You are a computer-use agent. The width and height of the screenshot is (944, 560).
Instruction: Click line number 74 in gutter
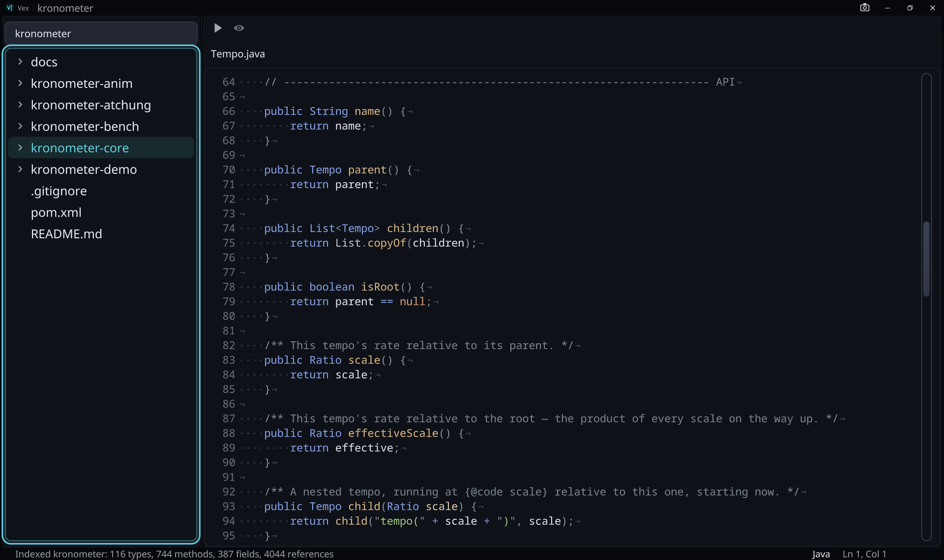[x=229, y=228]
